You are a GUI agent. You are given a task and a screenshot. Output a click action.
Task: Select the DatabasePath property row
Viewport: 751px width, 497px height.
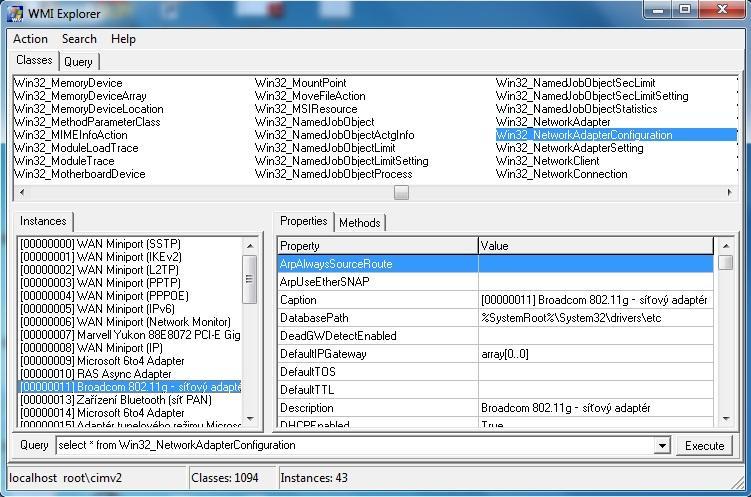click(495, 318)
